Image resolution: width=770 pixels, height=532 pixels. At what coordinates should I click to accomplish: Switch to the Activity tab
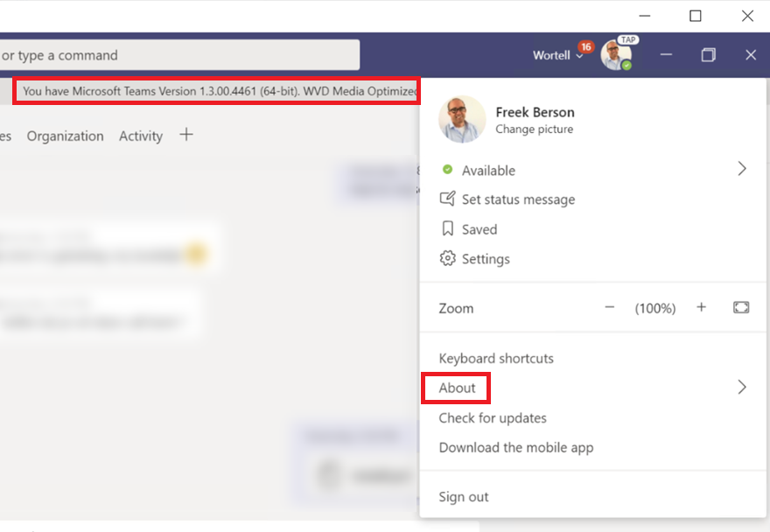141,136
